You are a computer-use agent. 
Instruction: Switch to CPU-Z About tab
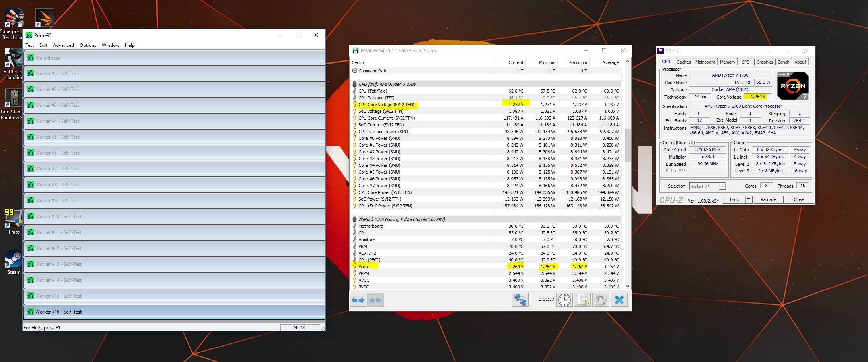coord(800,62)
